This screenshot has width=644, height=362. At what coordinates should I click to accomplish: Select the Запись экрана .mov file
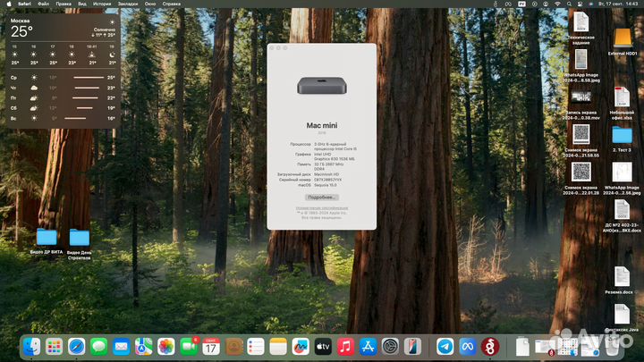pyautogui.click(x=580, y=105)
